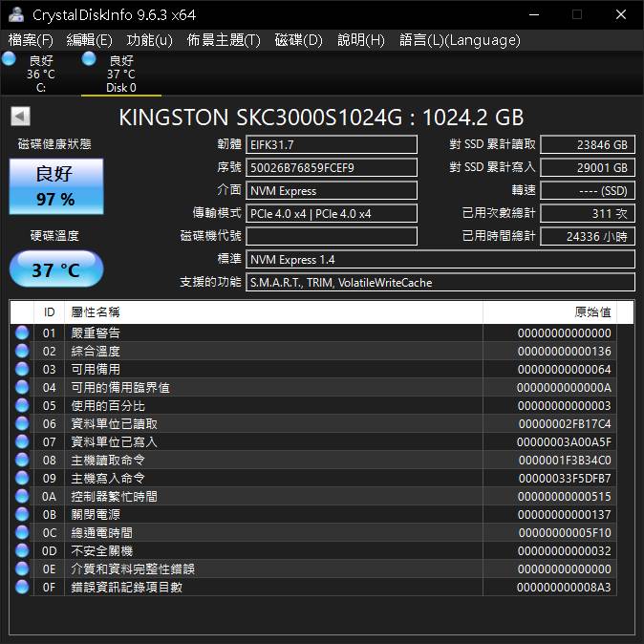Click raw value 0000000000136 for 綜合溫度
This screenshot has height=644, width=644.
tap(564, 352)
